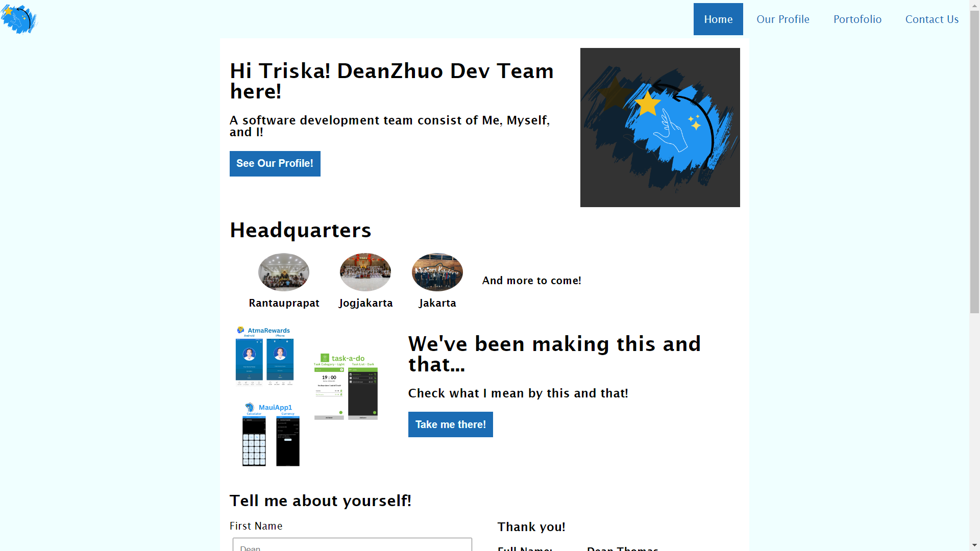Go to Our Profile page
The width and height of the screenshot is (980, 551).
(x=783, y=19)
